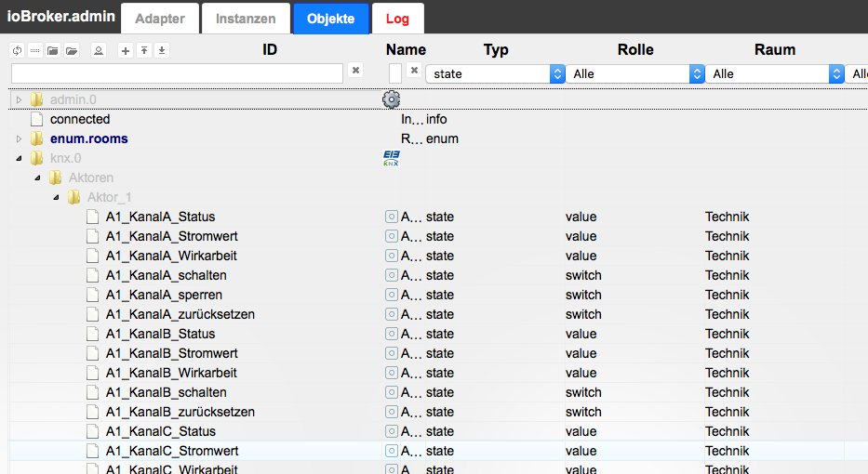Click the upload arrow toolbar icon

pyautogui.click(x=143, y=50)
